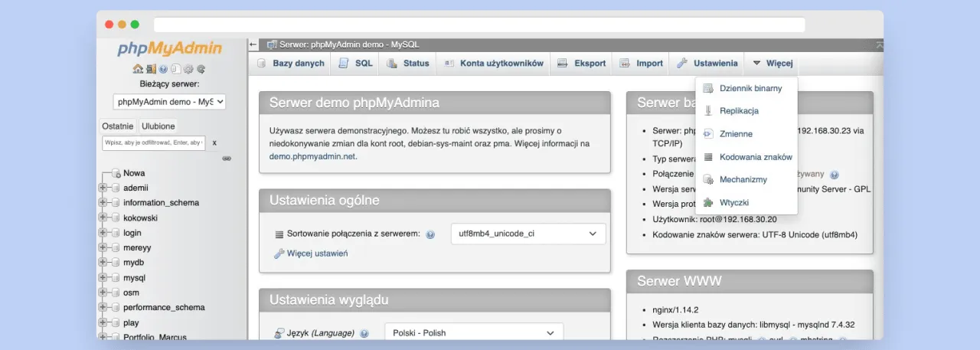This screenshot has width=980, height=350.
Task: Expand the ademii database node
Action: click(103, 188)
